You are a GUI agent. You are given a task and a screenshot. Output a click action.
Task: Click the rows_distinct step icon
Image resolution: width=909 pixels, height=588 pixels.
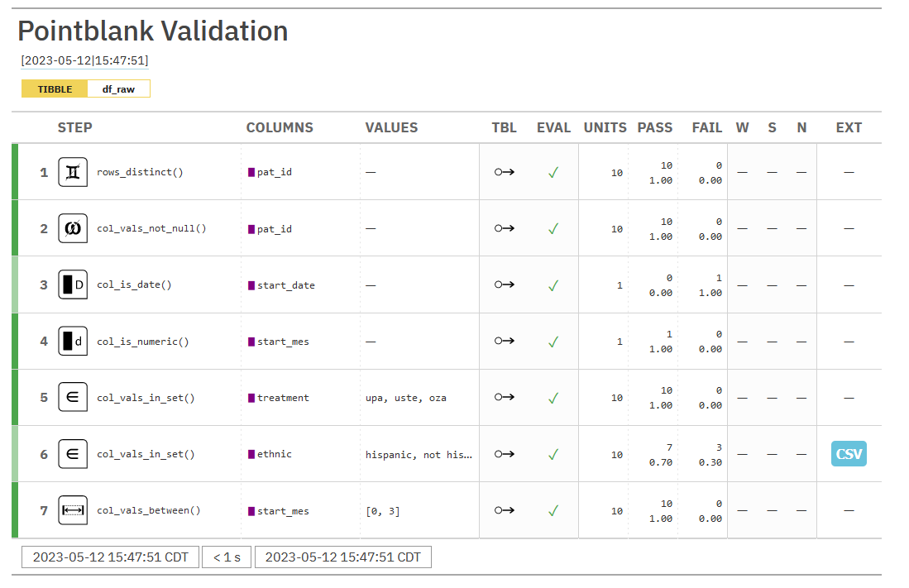point(73,172)
